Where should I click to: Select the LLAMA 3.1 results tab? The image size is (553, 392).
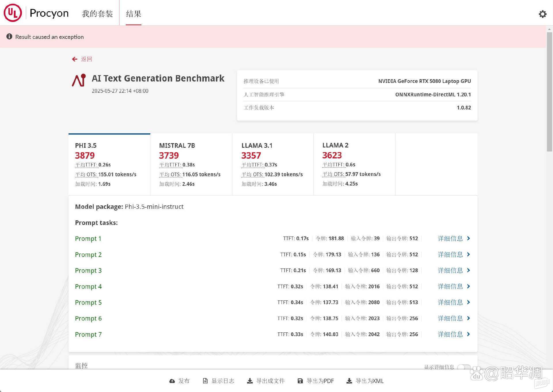coord(273,164)
